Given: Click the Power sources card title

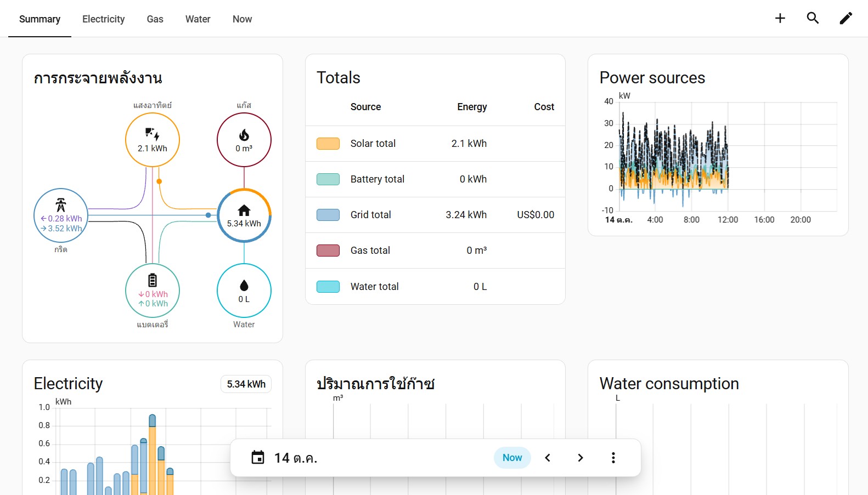Looking at the screenshot, I should (x=652, y=78).
